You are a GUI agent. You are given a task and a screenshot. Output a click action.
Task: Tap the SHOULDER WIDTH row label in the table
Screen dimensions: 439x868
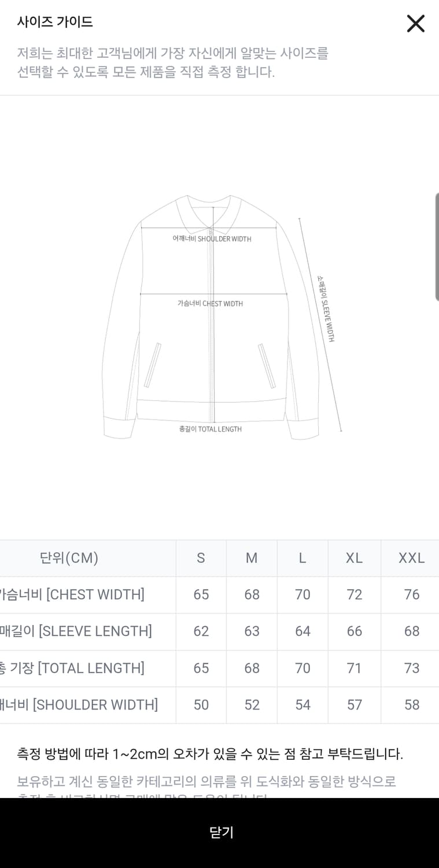[79, 705]
